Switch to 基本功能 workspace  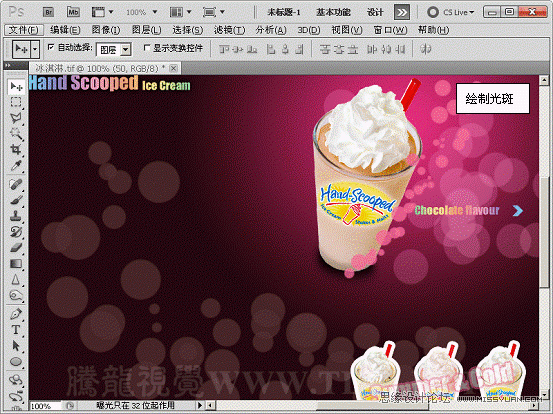pos(333,12)
